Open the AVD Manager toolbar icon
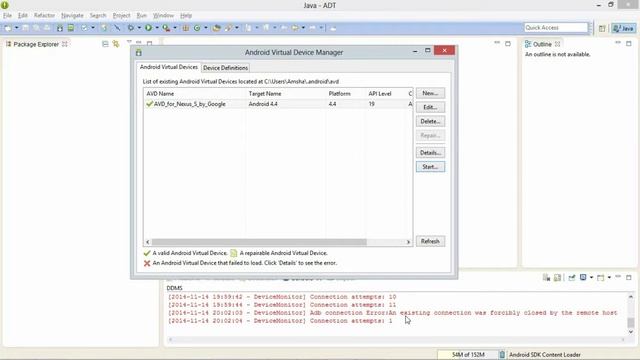The image size is (640, 360). pos(71,28)
